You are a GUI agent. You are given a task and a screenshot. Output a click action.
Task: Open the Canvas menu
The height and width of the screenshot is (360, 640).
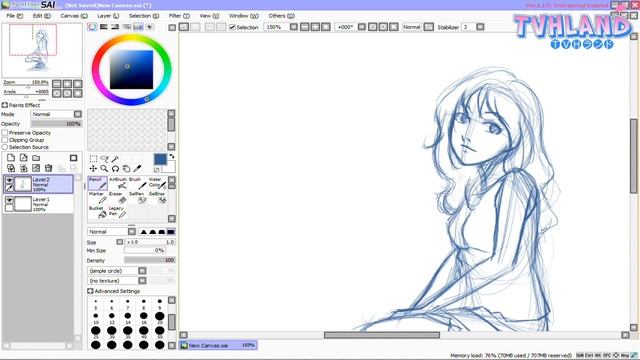pyautogui.click(x=74, y=16)
